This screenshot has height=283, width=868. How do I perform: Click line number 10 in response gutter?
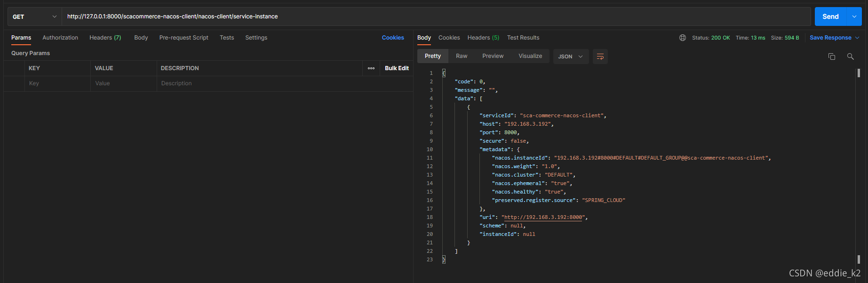point(430,149)
